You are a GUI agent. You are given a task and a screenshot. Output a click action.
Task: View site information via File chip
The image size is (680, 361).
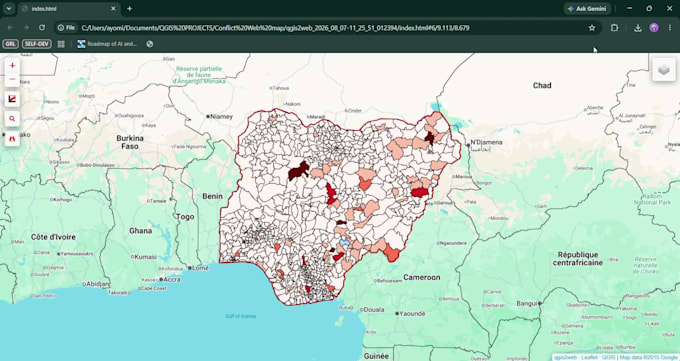[66, 28]
